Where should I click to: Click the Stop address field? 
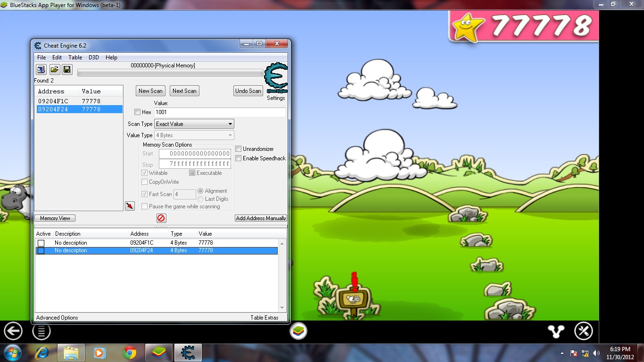(x=195, y=164)
